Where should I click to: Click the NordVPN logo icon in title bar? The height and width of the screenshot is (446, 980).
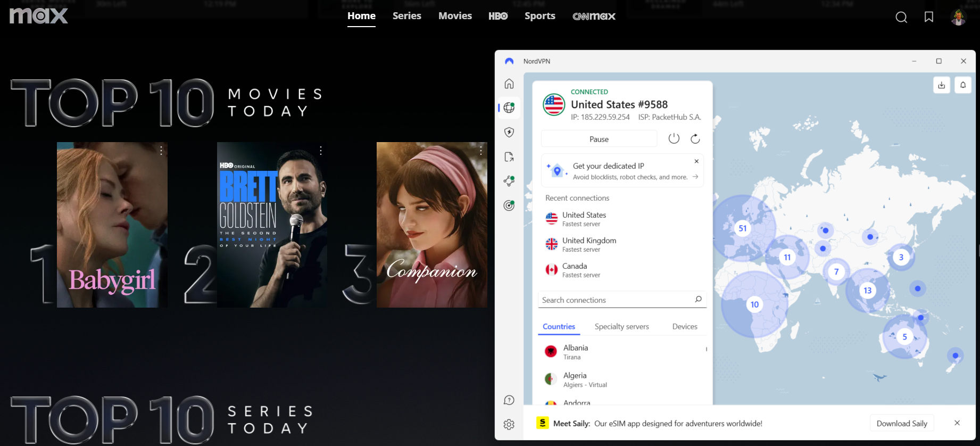click(509, 61)
